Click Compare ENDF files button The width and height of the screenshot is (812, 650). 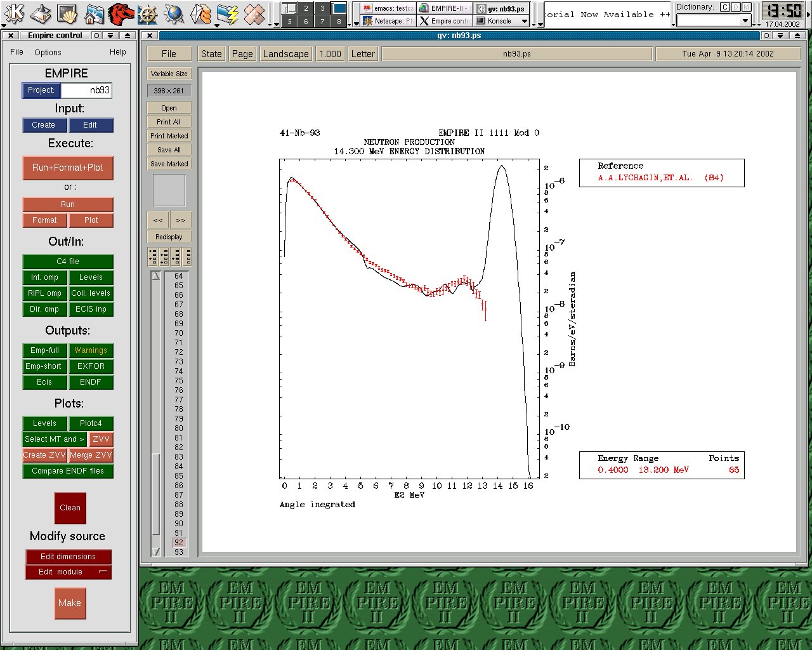68,471
